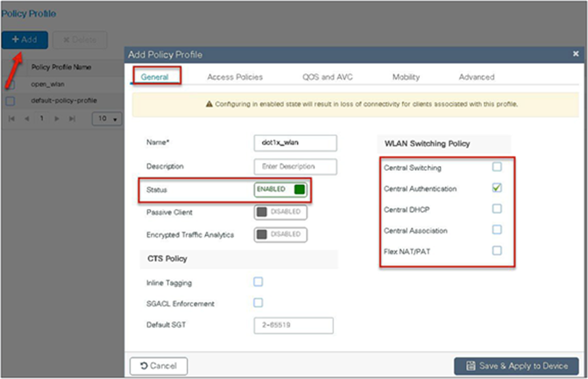The height and width of the screenshot is (379, 588).
Task: Toggle the Status switch to disabled
Action: [280, 190]
